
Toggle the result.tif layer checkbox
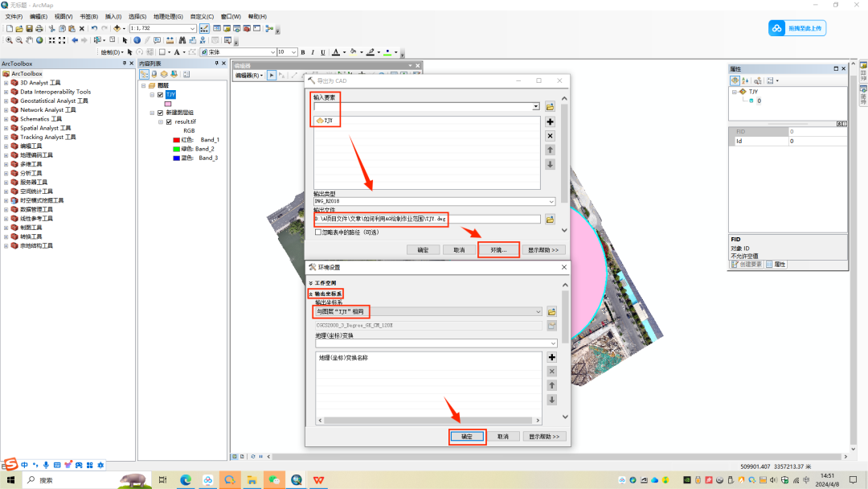coord(169,121)
